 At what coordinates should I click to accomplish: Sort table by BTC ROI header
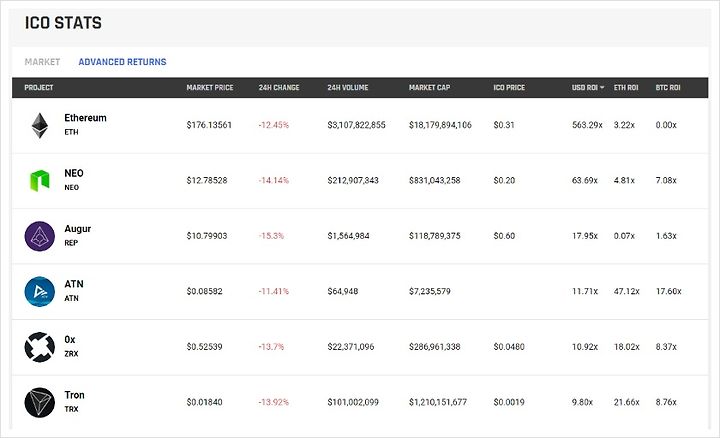[668, 87]
